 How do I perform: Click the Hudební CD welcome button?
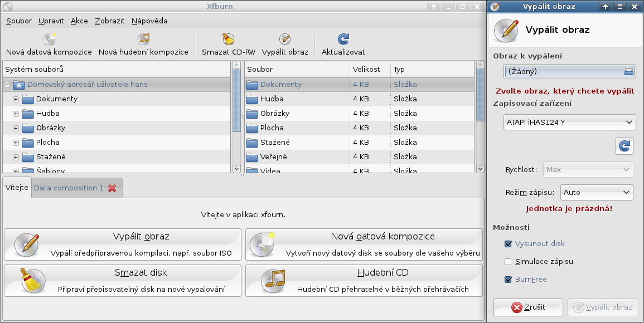tap(364, 281)
